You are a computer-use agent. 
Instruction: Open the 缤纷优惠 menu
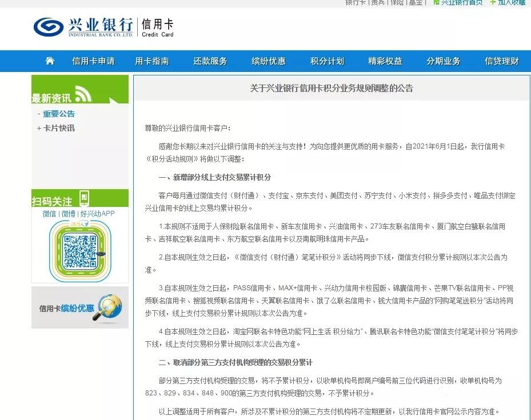[269, 61]
